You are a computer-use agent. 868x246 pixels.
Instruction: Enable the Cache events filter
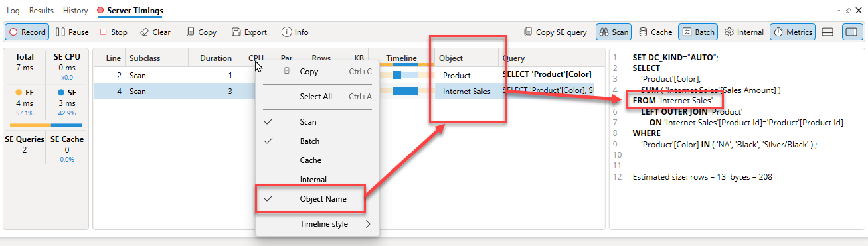click(655, 32)
